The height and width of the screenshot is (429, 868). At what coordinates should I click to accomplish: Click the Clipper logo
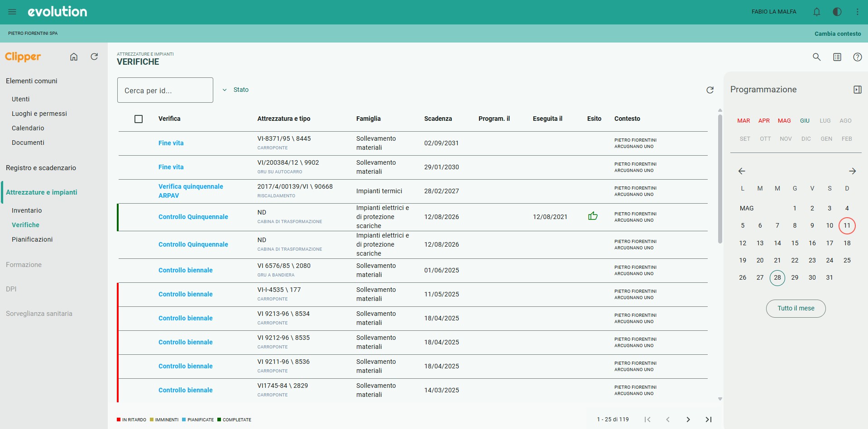[x=23, y=57]
